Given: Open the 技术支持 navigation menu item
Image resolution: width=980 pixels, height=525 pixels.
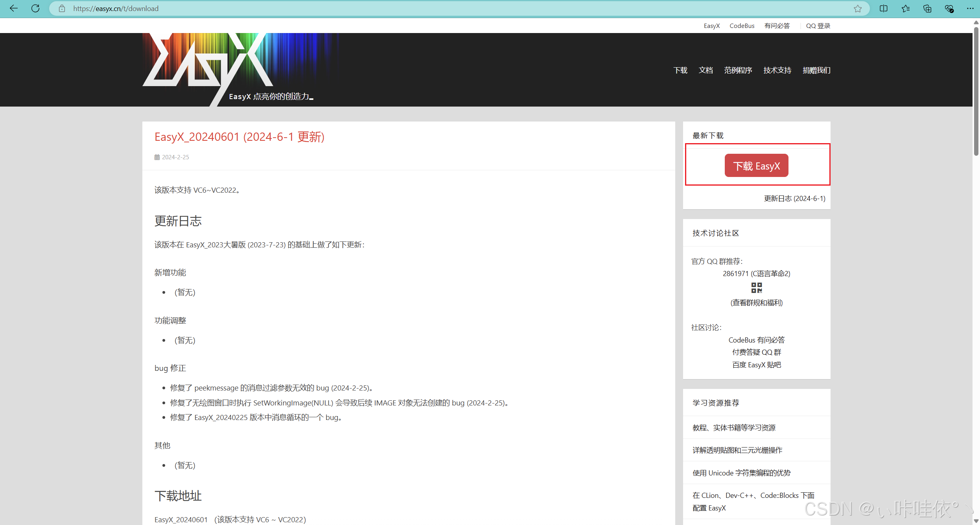Looking at the screenshot, I should click(777, 70).
